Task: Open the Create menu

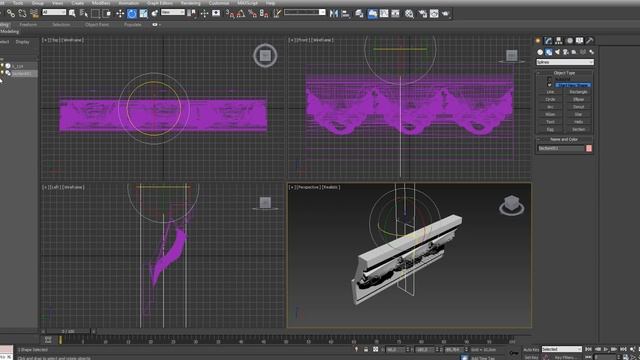Action: [78, 3]
